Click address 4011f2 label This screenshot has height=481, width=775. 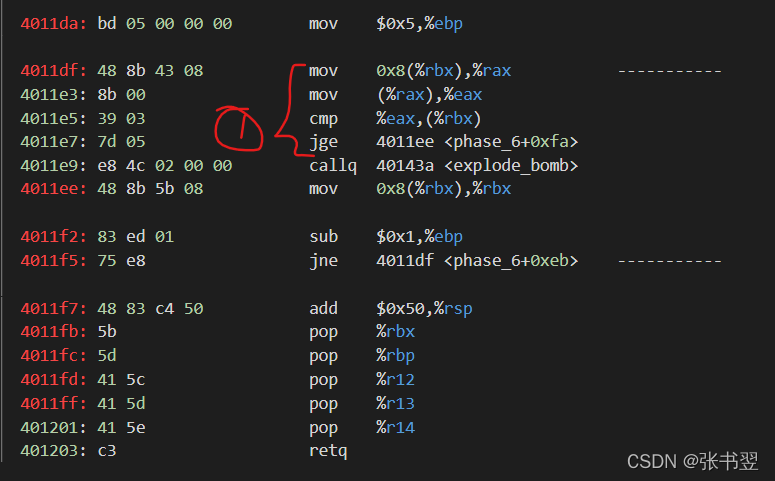pyautogui.click(x=53, y=236)
